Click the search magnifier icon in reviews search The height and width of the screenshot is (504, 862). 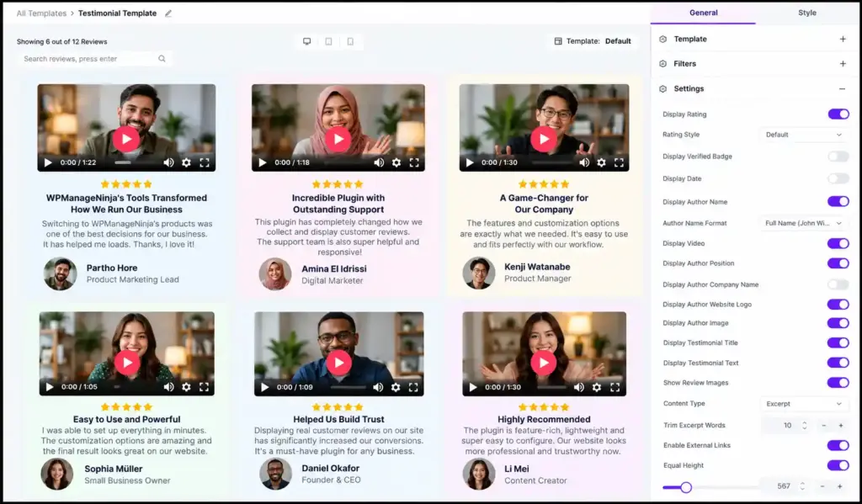click(162, 59)
